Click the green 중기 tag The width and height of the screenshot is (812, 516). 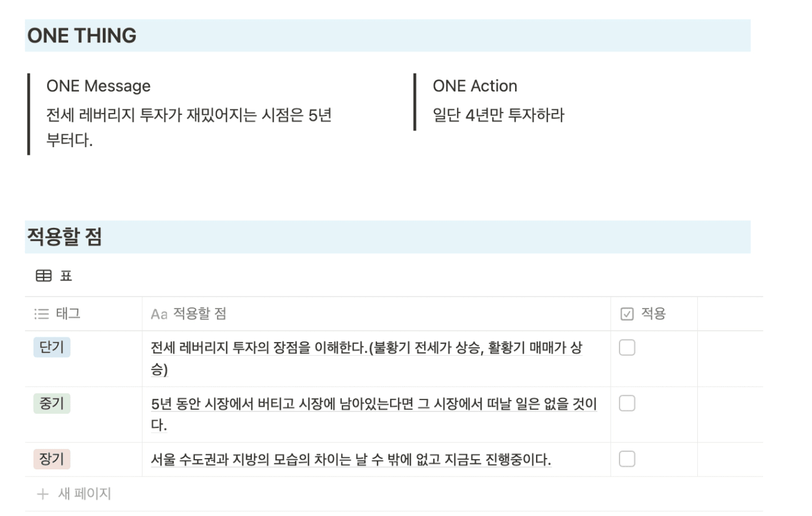point(52,404)
